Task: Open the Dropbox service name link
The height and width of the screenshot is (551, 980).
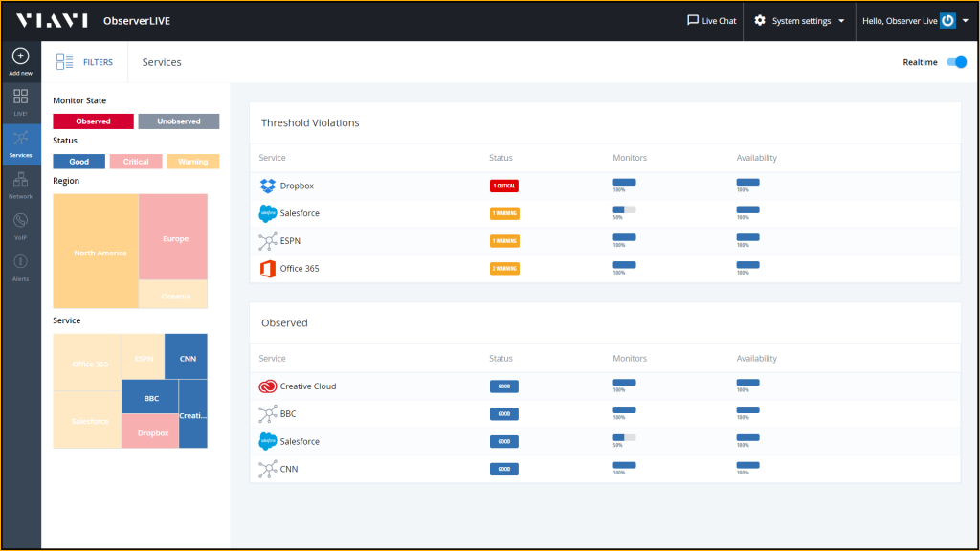Action: click(297, 186)
